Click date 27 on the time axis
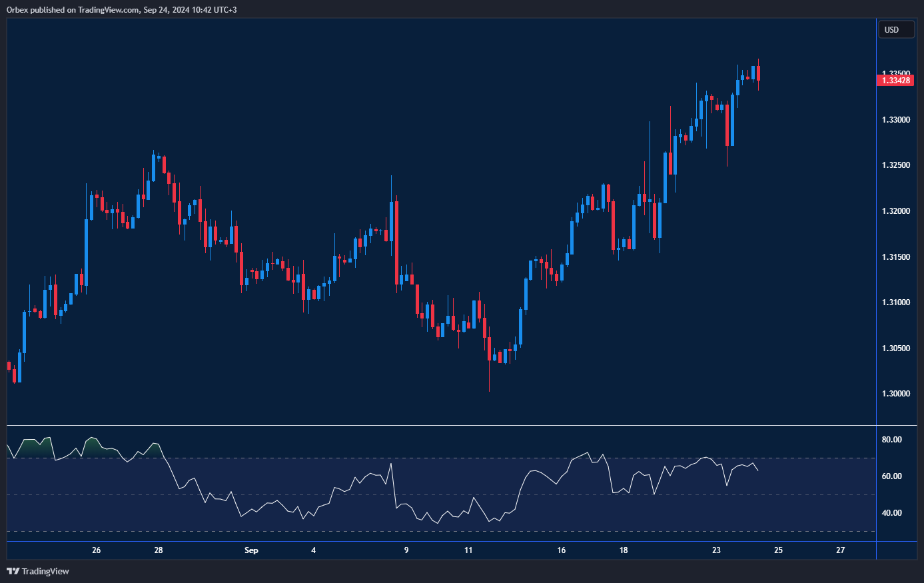This screenshot has height=583, width=924. [x=841, y=550]
